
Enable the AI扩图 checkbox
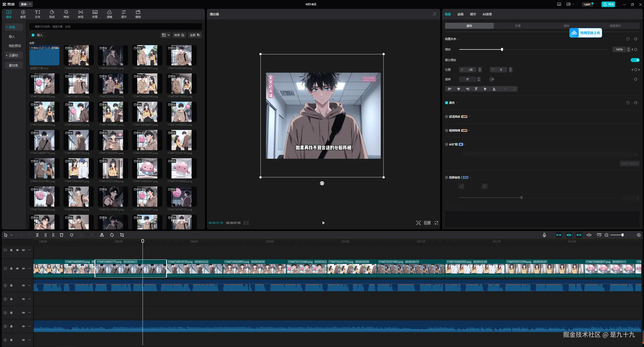(447, 144)
